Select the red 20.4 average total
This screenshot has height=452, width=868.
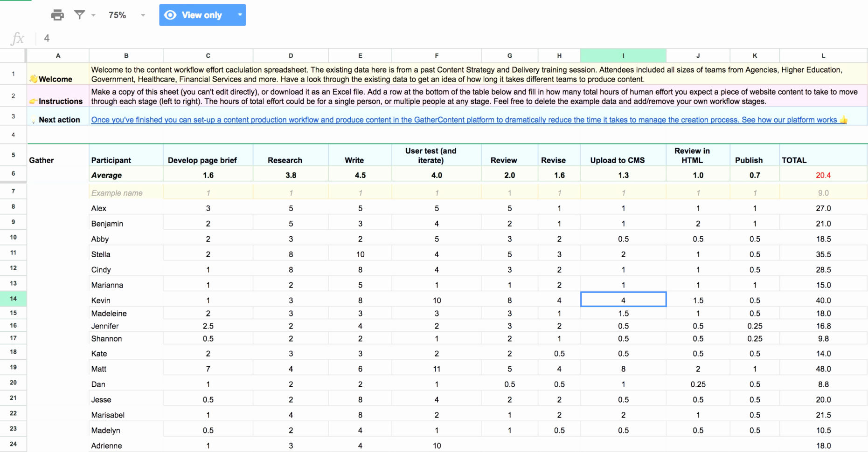(x=823, y=175)
